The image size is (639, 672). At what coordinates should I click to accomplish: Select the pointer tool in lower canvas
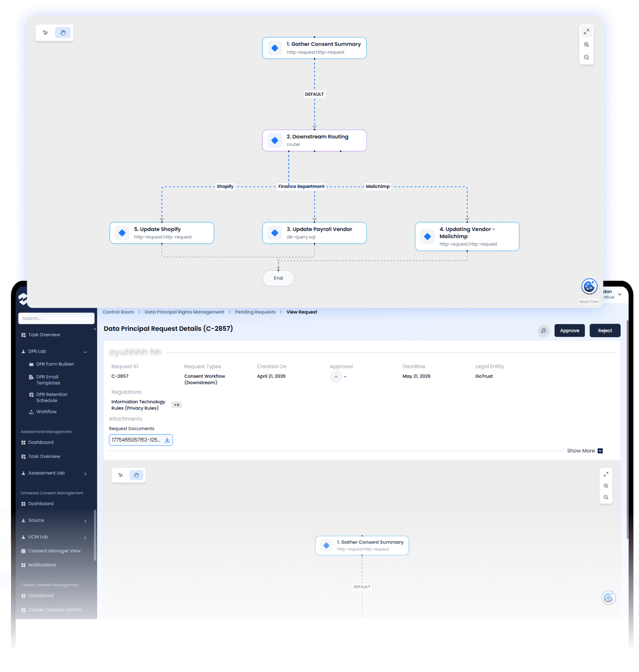121,475
